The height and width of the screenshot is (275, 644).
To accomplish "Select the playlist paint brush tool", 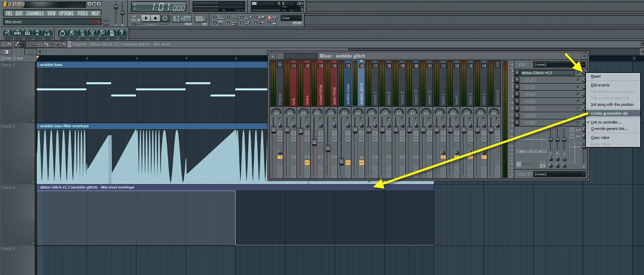I will tap(23, 44).
